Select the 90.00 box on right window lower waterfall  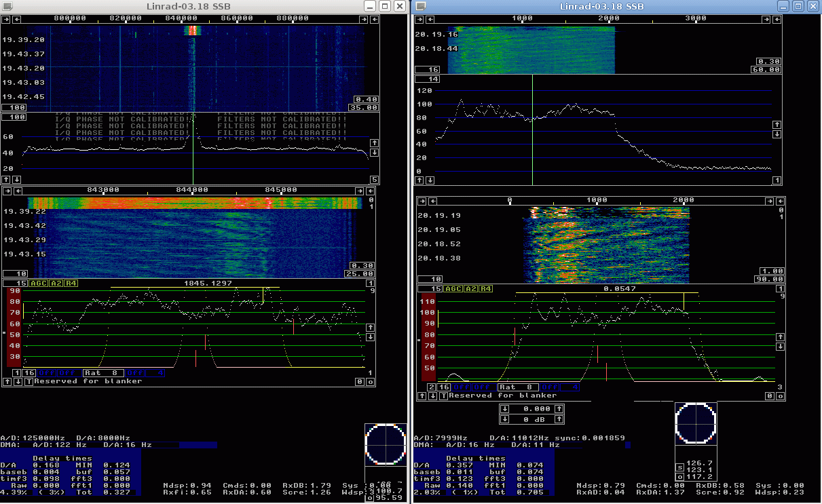pyautogui.click(x=768, y=279)
